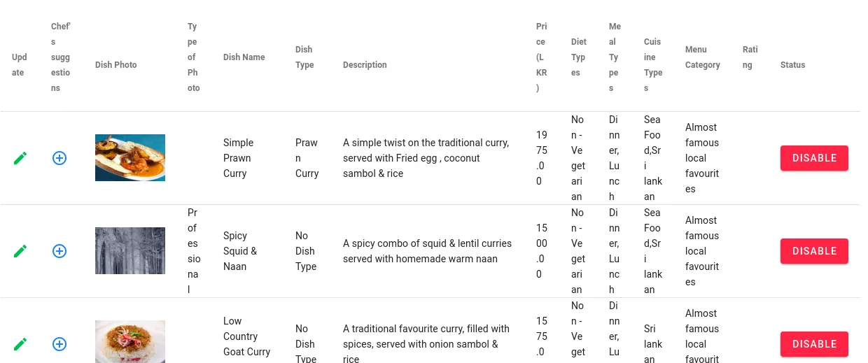View the Low Country Goat Curry photo
Screen dimensions: 868x363
[130, 342]
